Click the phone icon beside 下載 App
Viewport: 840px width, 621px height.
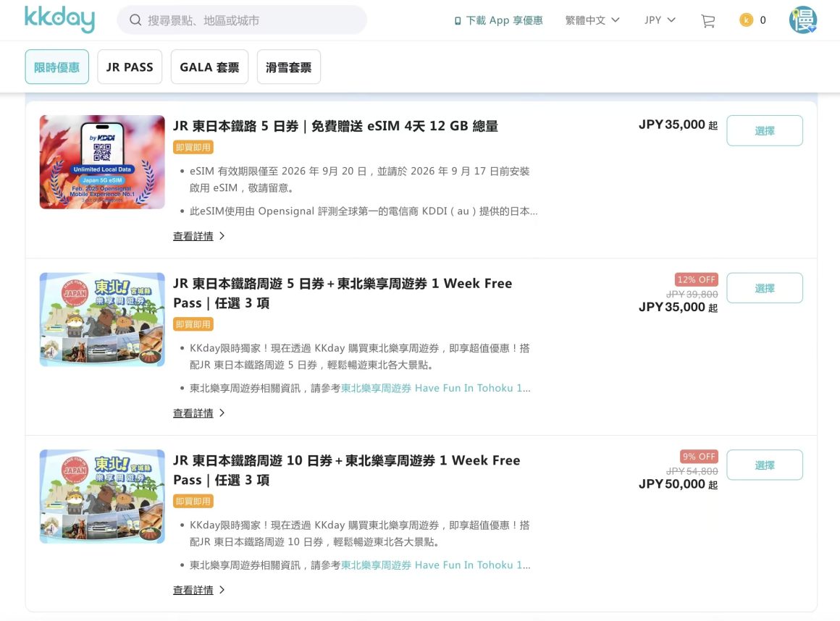click(x=458, y=20)
